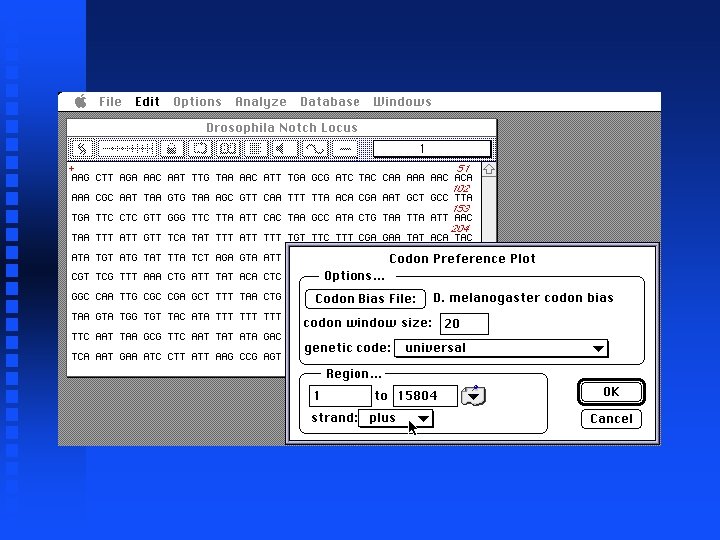Viewport: 720px width, 540px height.
Task: Click the wave curve icon in toolbar
Action: [315, 149]
